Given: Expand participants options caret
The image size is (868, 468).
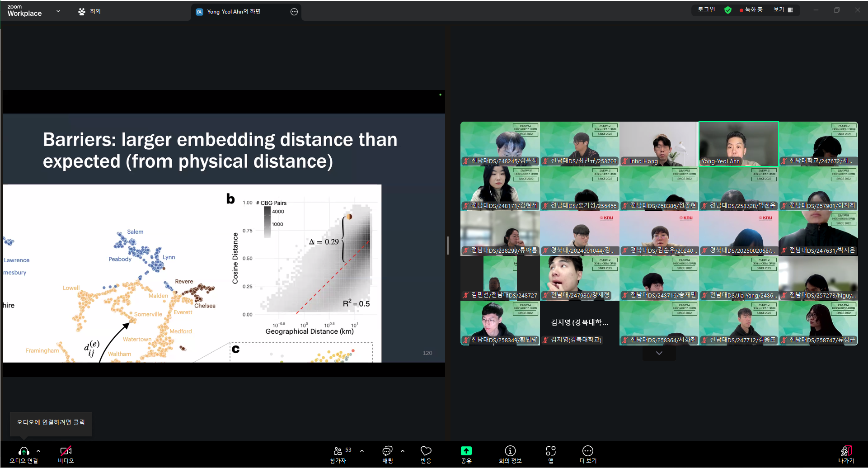Looking at the screenshot, I should coord(362,451).
